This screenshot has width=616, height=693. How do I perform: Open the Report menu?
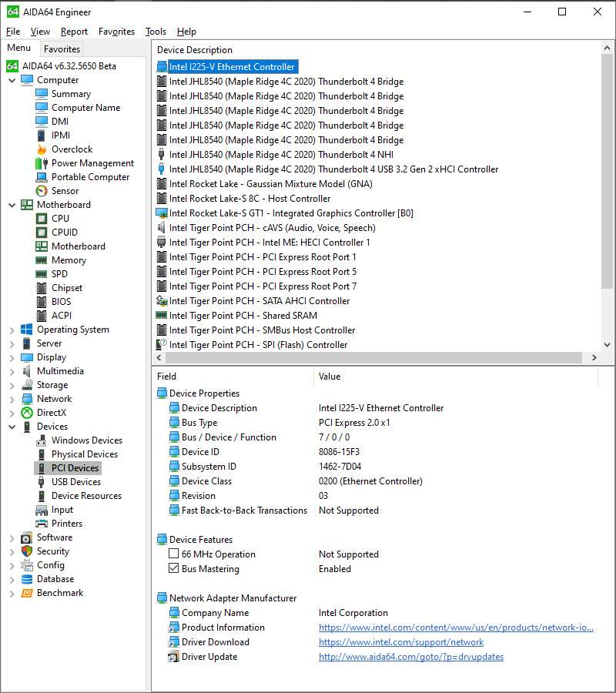(x=74, y=32)
